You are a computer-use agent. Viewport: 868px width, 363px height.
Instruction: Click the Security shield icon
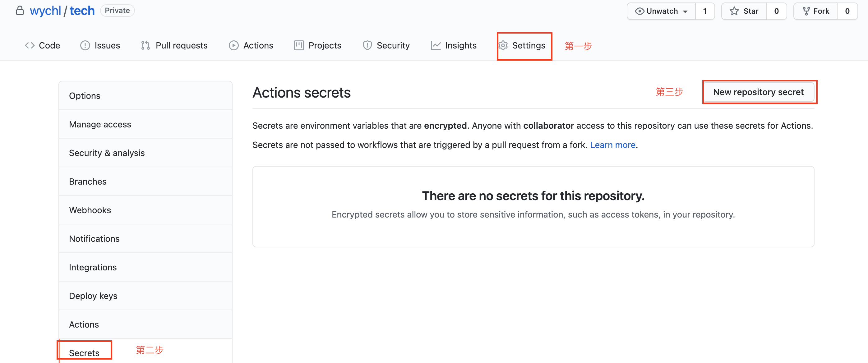(367, 45)
